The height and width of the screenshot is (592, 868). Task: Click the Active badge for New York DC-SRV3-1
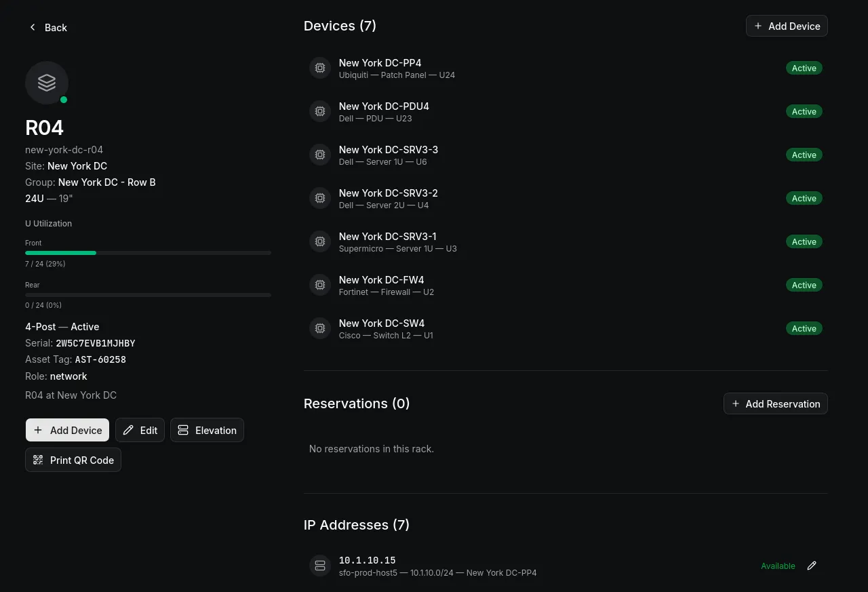[x=804, y=241]
